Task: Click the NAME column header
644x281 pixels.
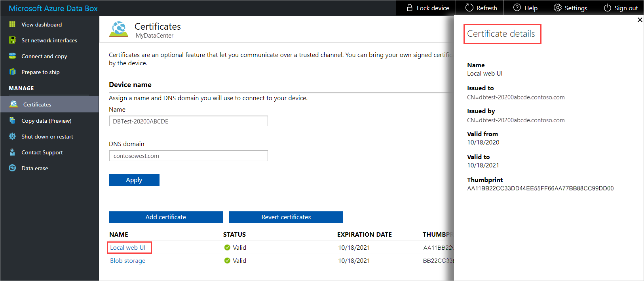Action: pos(119,234)
